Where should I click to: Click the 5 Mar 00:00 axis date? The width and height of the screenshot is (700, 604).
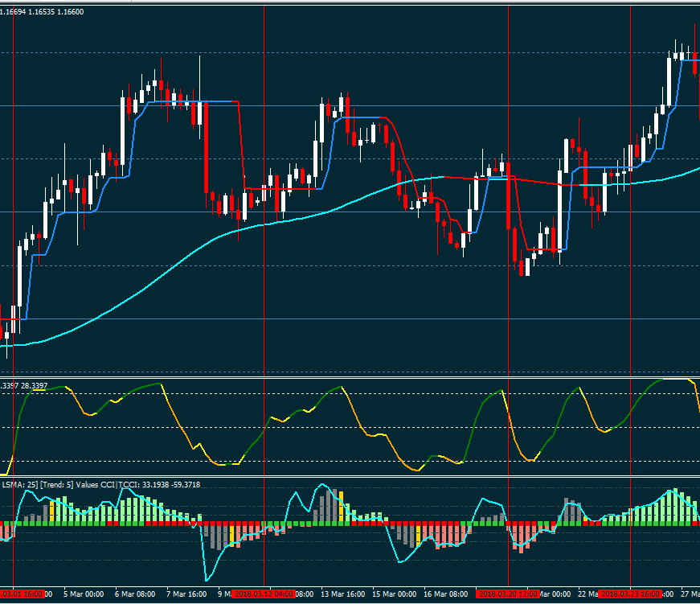84,594
